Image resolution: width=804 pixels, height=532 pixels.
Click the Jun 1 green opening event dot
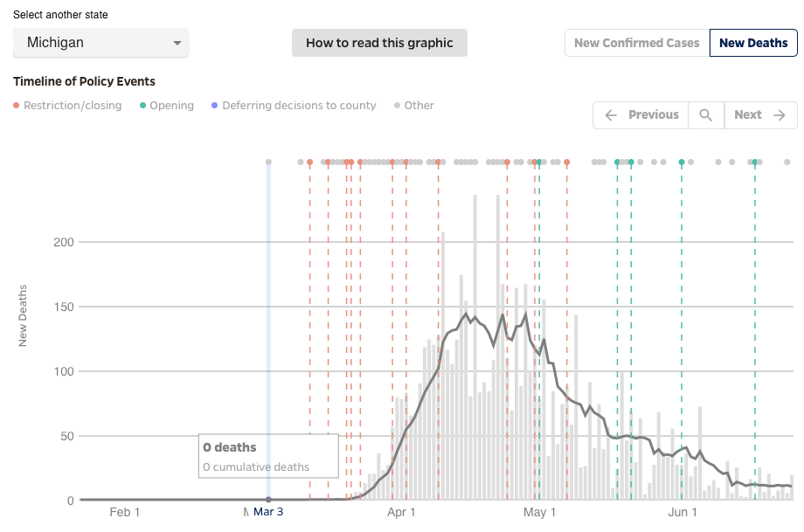click(682, 162)
